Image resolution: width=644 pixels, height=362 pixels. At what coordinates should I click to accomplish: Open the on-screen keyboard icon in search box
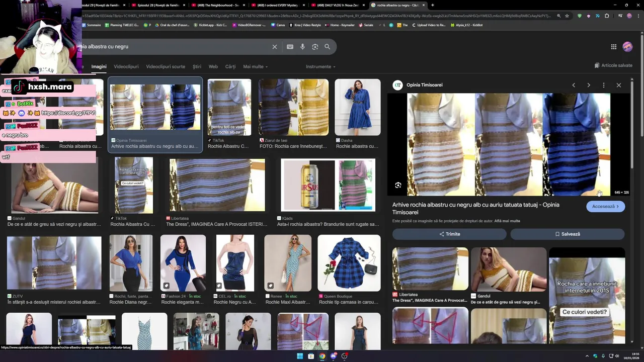pyautogui.click(x=290, y=47)
